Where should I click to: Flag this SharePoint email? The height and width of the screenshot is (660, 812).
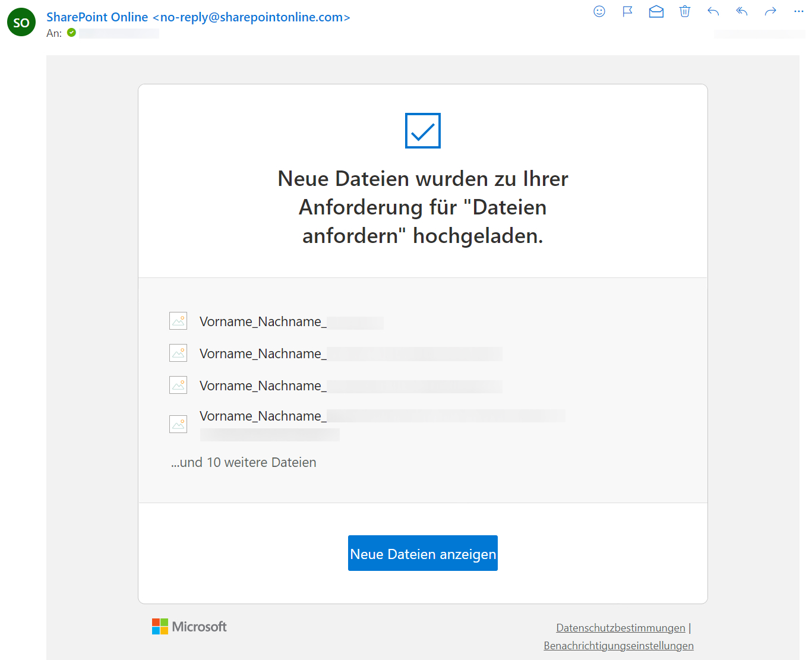(x=627, y=11)
